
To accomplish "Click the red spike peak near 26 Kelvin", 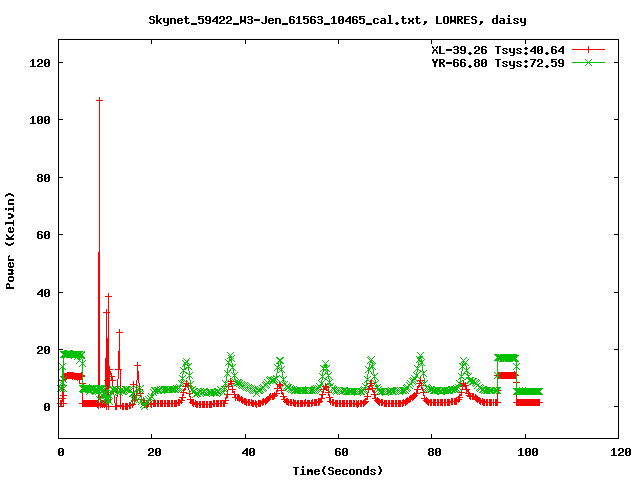I will (x=119, y=332).
